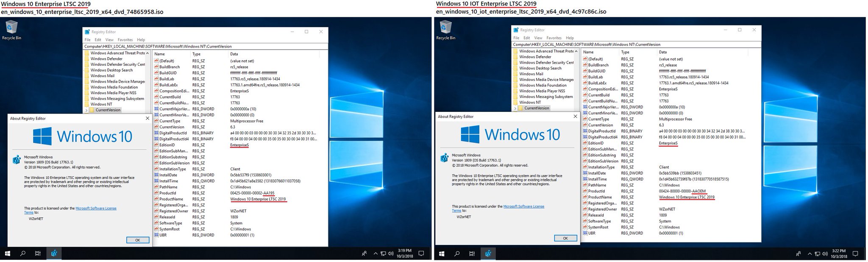Click address bar in left Registry Editor
This screenshot has height=262, width=868.
pyautogui.click(x=205, y=46)
